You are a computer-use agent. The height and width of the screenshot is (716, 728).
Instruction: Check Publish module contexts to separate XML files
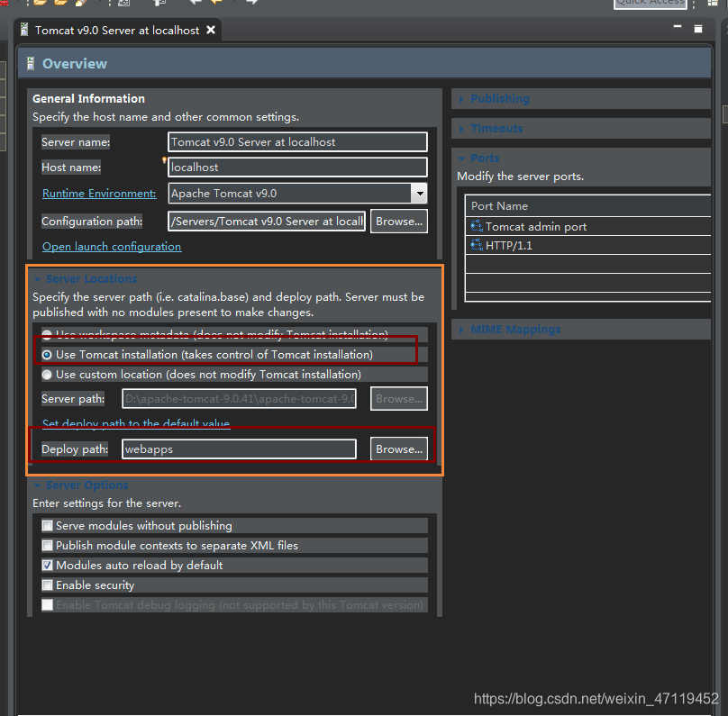point(47,545)
